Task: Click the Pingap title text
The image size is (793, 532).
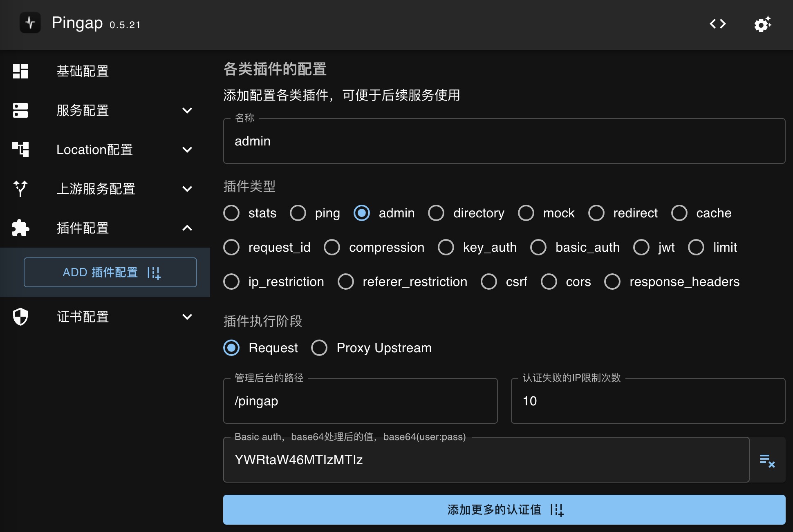Action: coord(77,23)
